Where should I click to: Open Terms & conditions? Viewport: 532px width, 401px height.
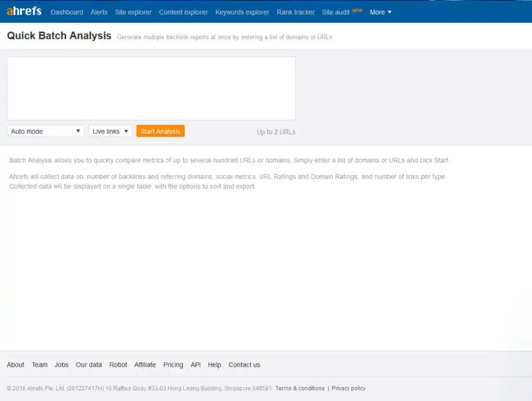tap(300, 388)
